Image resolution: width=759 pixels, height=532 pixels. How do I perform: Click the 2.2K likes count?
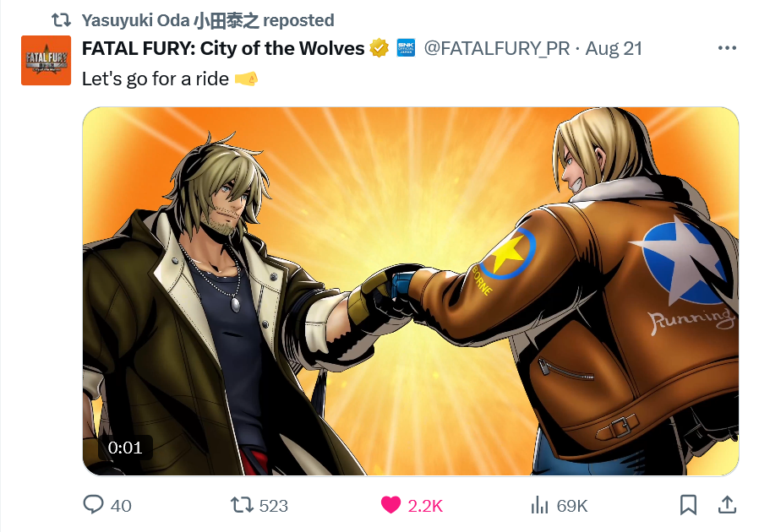point(425,506)
